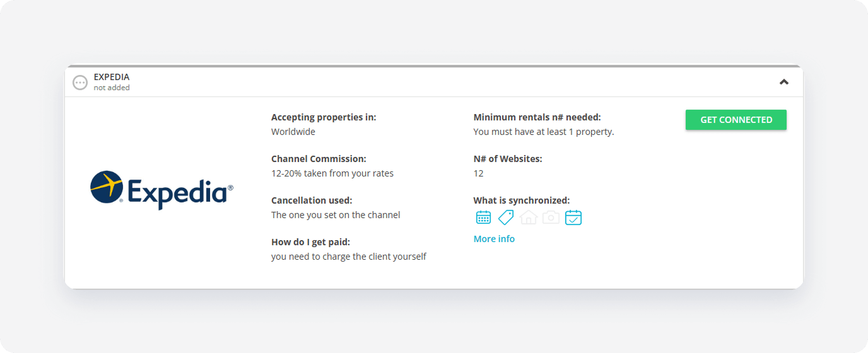Click the 'What is synchronized:' heading
868x353 pixels.
(x=522, y=200)
